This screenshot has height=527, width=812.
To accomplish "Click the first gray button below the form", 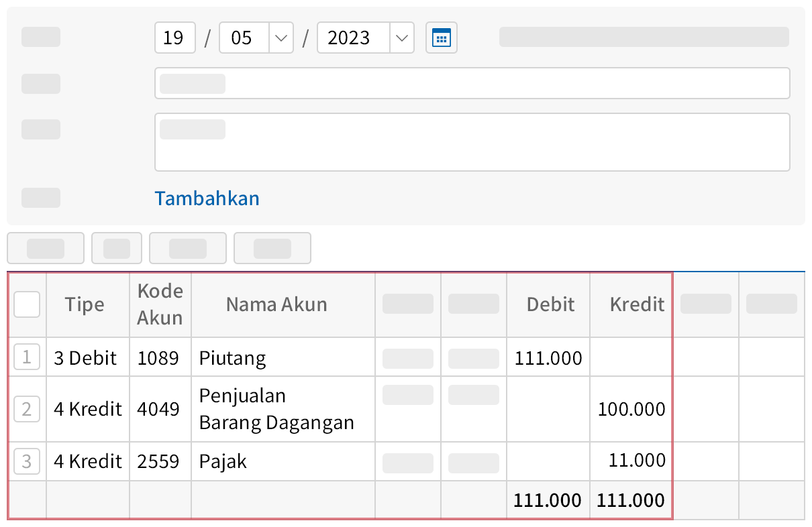I will pyautogui.click(x=45, y=247).
